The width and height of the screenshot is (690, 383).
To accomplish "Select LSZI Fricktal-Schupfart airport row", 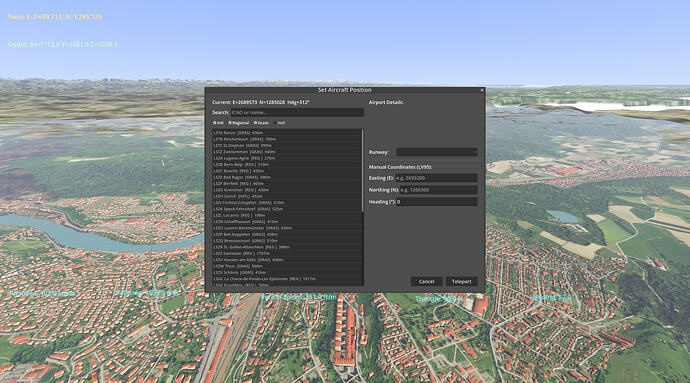I will pyautogui.click(x=287, y=203).
